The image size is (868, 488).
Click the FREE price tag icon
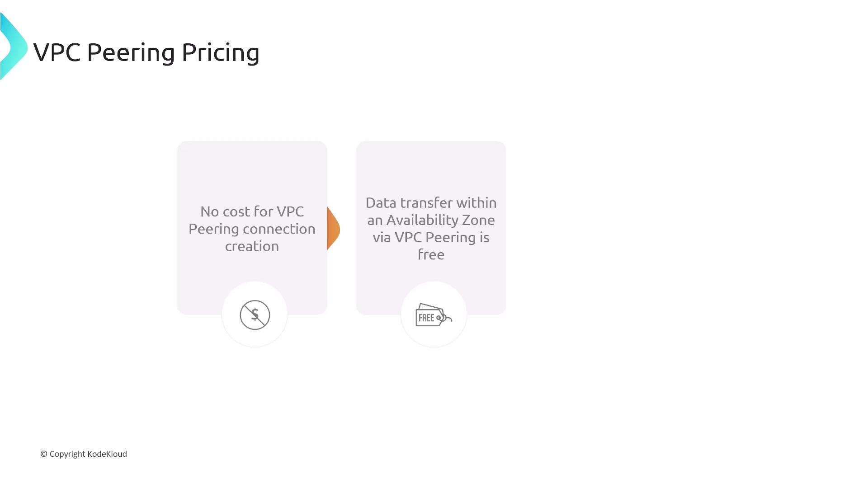click(x=433, y=315)
